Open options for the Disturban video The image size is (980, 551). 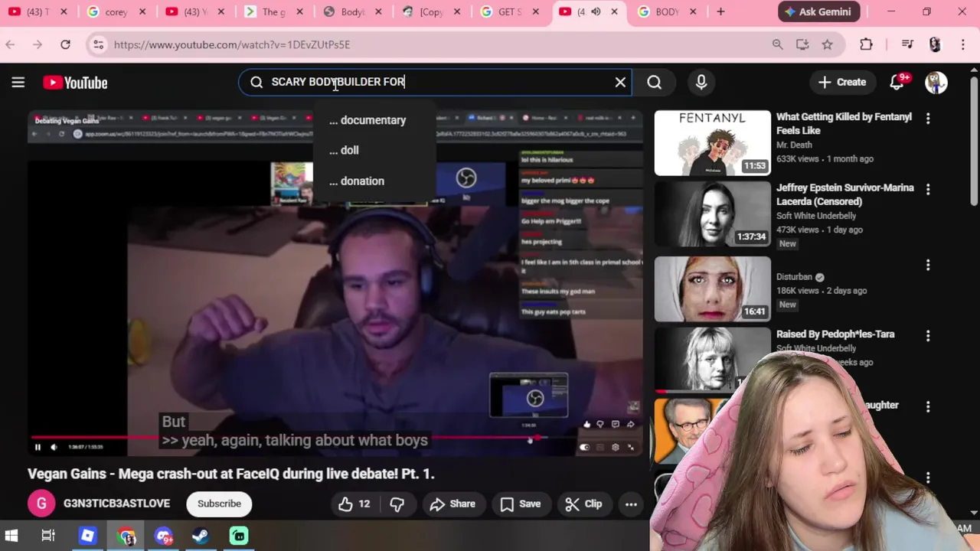pos(928,265)
